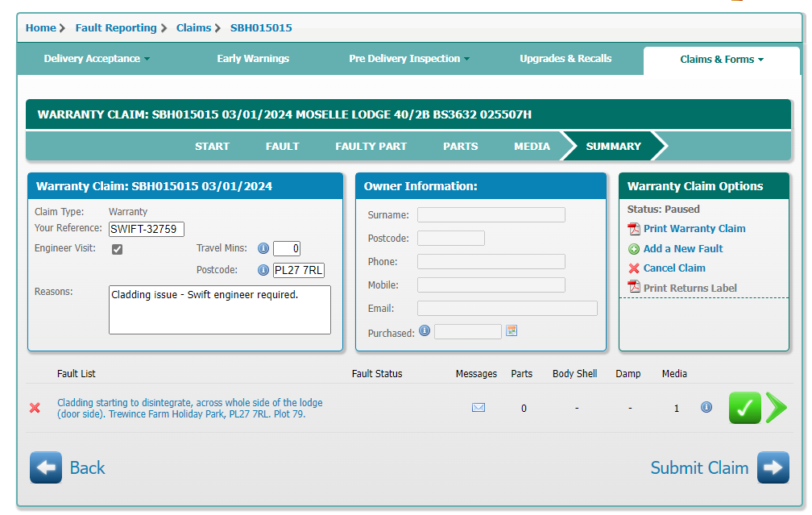Click the red X delete fault icon
Screen dimensions: 812x515
click(x=35, y=408)
